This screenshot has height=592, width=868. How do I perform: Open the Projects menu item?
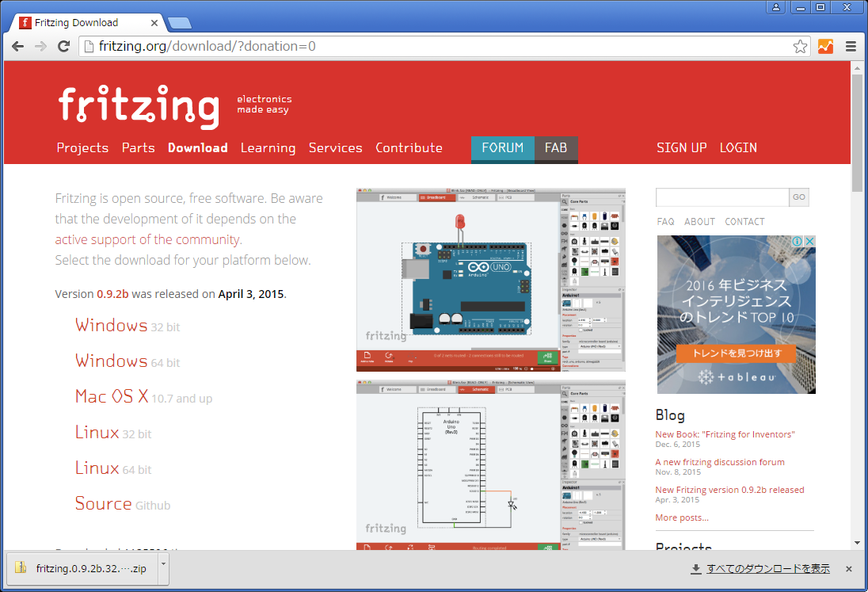(x=82, y=148)
